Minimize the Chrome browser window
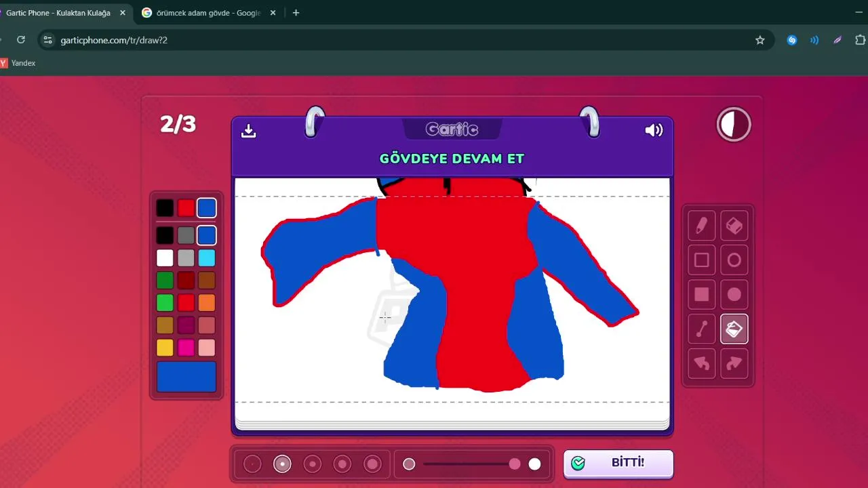 tap(860, 13)
